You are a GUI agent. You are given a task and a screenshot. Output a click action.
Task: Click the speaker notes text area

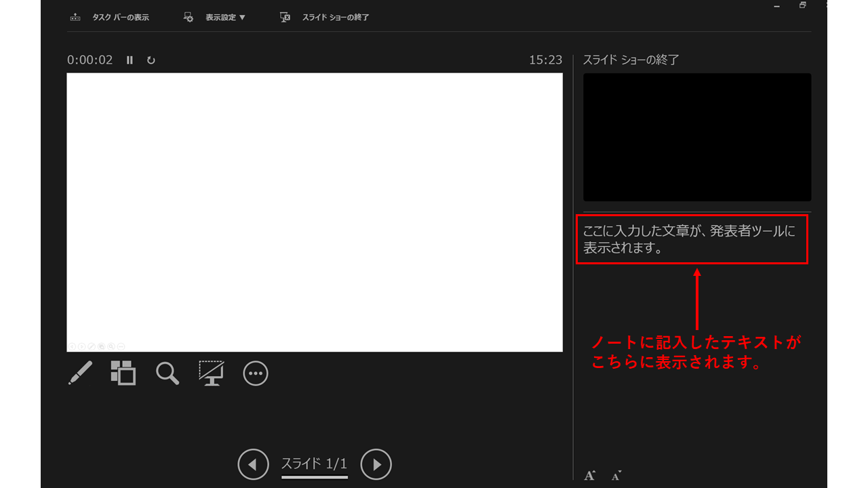[692, 239]
